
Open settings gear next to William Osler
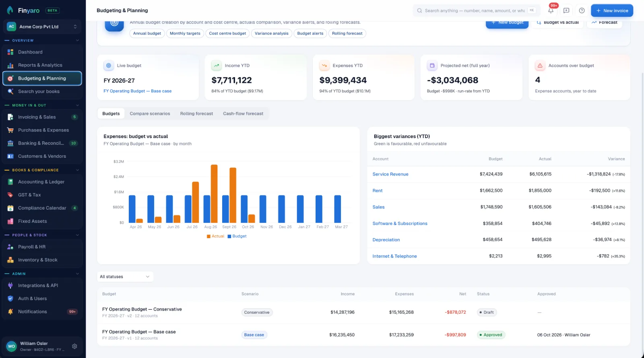click(x=74, y=346)
